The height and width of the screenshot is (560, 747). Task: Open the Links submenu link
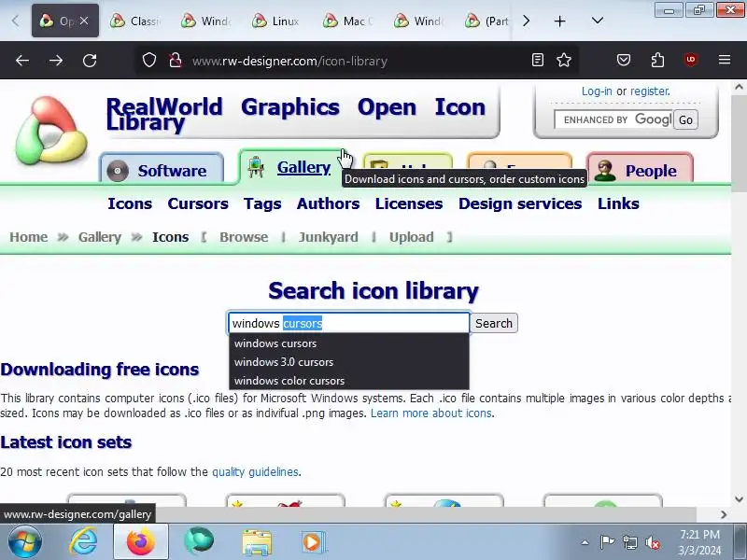point(618,203)
